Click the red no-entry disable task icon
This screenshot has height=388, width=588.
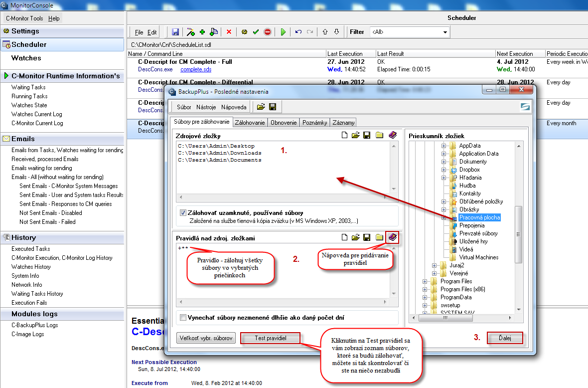click(x=268, y=32)
